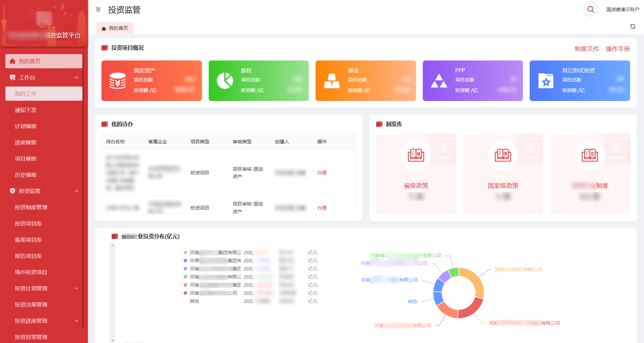Click the refresh icon at top right
The height and width of the screenshot is (343, 644).
pos(632,26)
